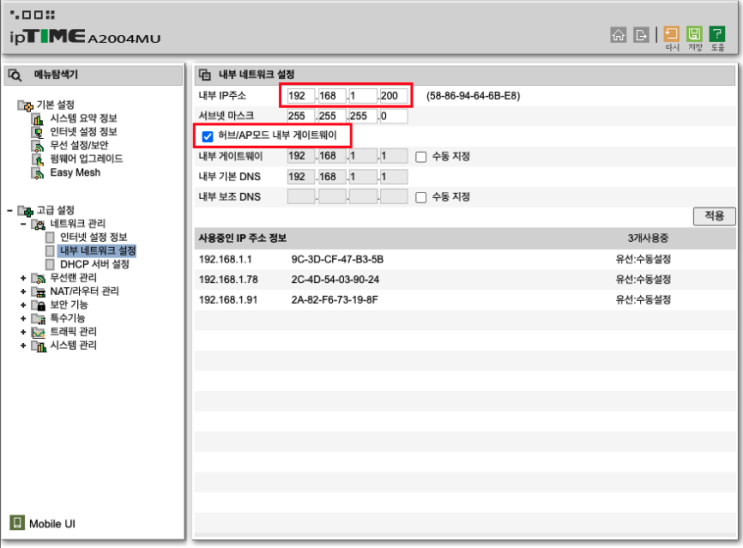The height and width of the screenshot is (548, 743).
Task: Click the page icon beside DHCP 서버 설정
Action: (x=50, y=264)
